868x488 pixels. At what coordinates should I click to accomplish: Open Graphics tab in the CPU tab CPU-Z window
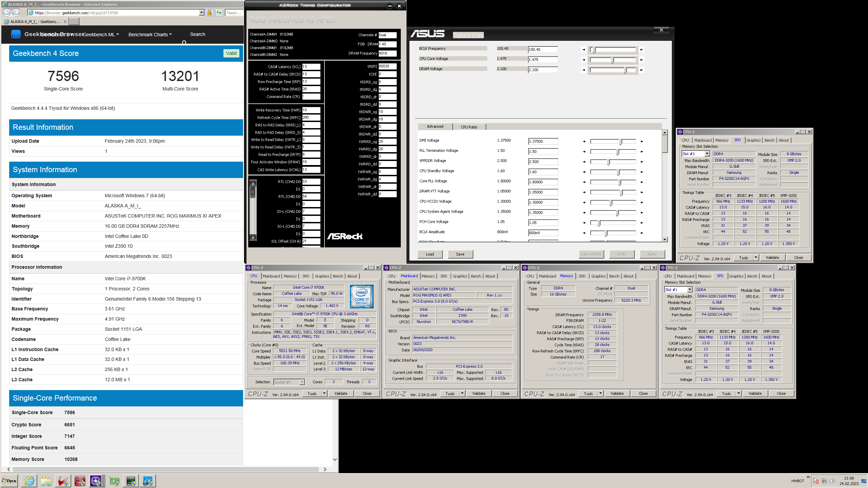tap(322, 276)
